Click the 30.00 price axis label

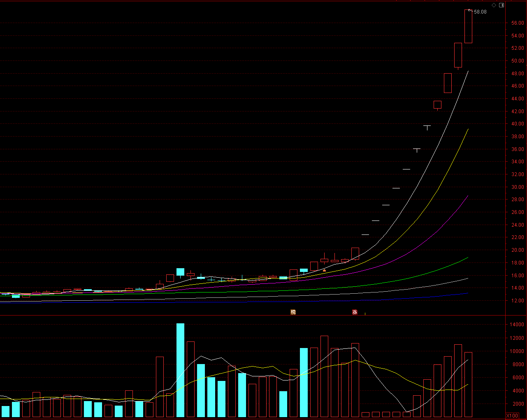[518, 187]
